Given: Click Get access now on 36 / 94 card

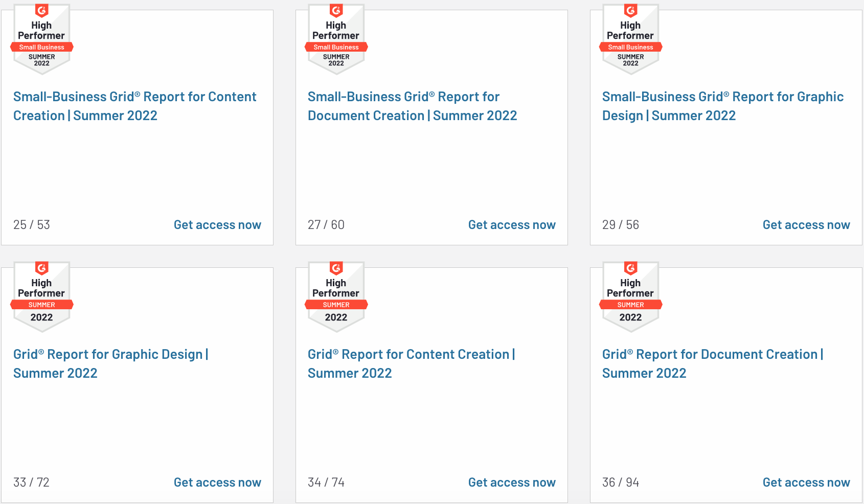Looking at the screenshot, I should pos(806,483).
